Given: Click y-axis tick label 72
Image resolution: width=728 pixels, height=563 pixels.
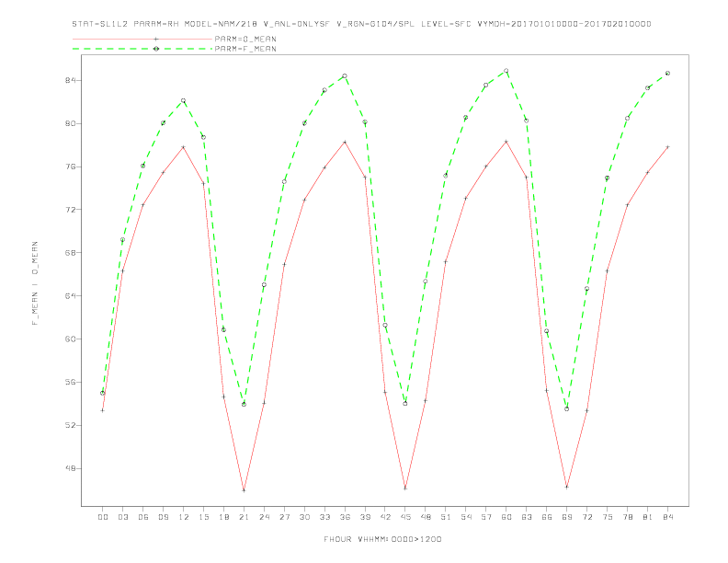Looking at the screenshot, I should 71,210.
